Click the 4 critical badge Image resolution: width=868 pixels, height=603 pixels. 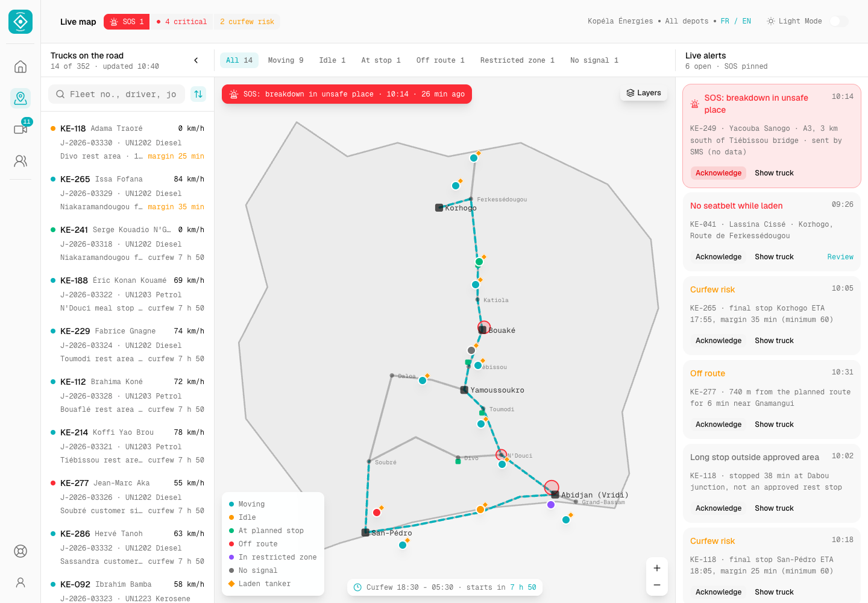pyautogui.click(x=181, y=22)
